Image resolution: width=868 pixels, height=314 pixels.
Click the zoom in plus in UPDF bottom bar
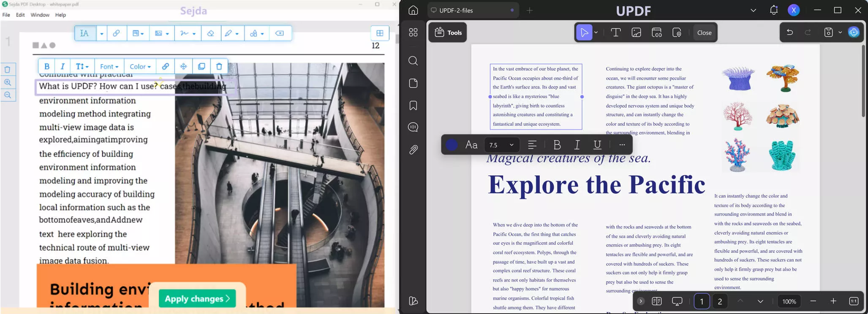click(x=833, y=301)
